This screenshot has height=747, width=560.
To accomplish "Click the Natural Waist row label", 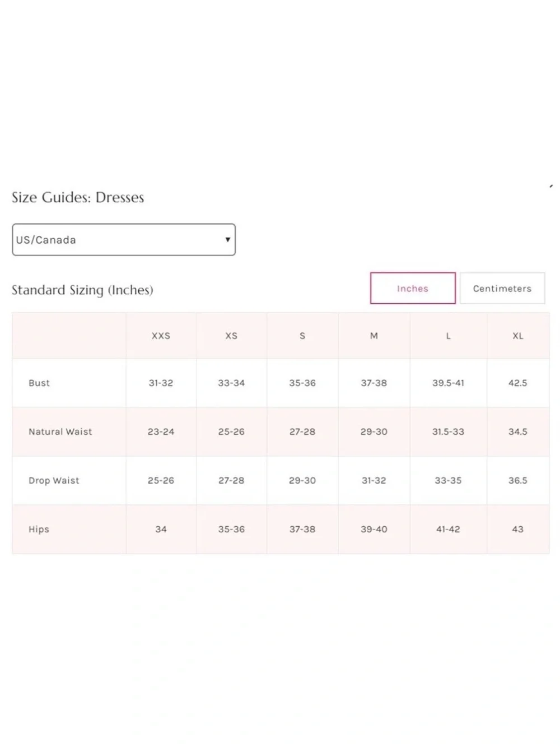I will click(x=60, y=432).
